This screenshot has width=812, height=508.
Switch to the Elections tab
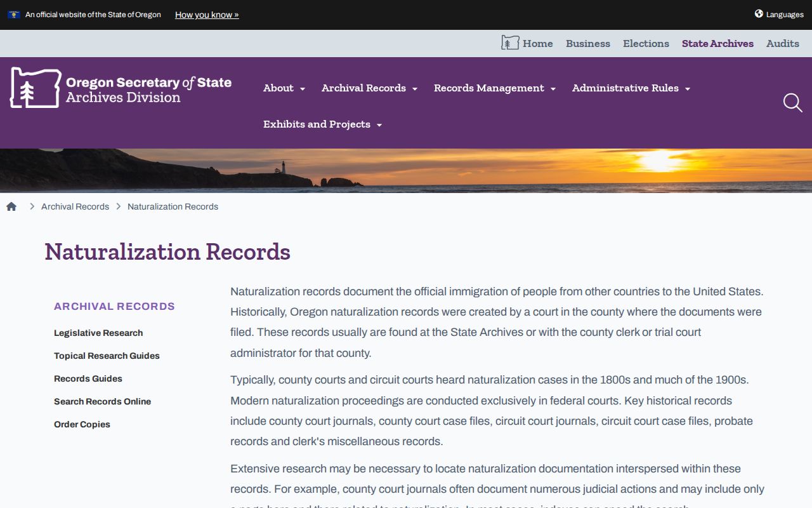(646, 44)
